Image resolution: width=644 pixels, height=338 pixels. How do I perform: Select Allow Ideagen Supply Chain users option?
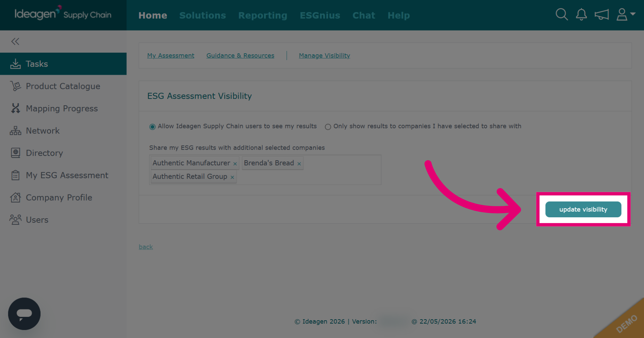pos(152,127)
